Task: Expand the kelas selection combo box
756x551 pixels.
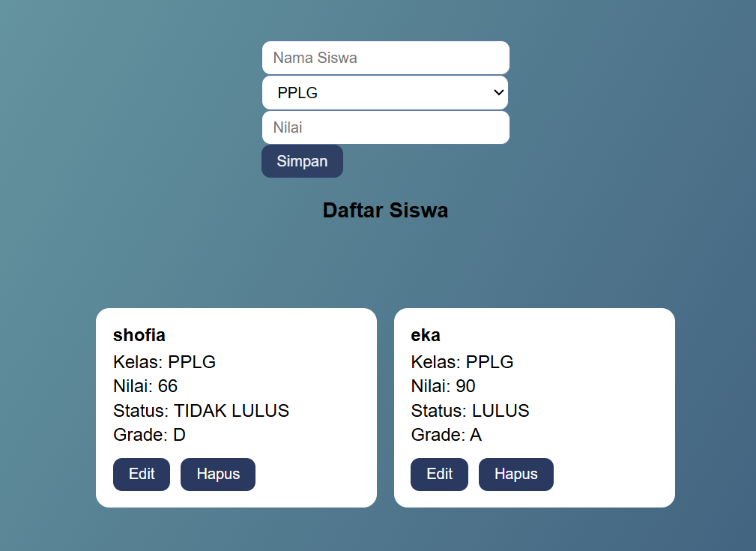Action: (385, 92)
